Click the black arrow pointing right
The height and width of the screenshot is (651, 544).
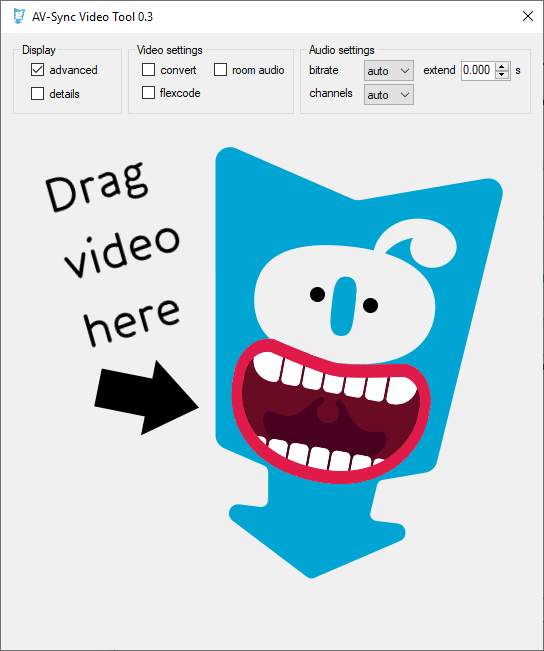pyautogui.click(x=147, y=398)
